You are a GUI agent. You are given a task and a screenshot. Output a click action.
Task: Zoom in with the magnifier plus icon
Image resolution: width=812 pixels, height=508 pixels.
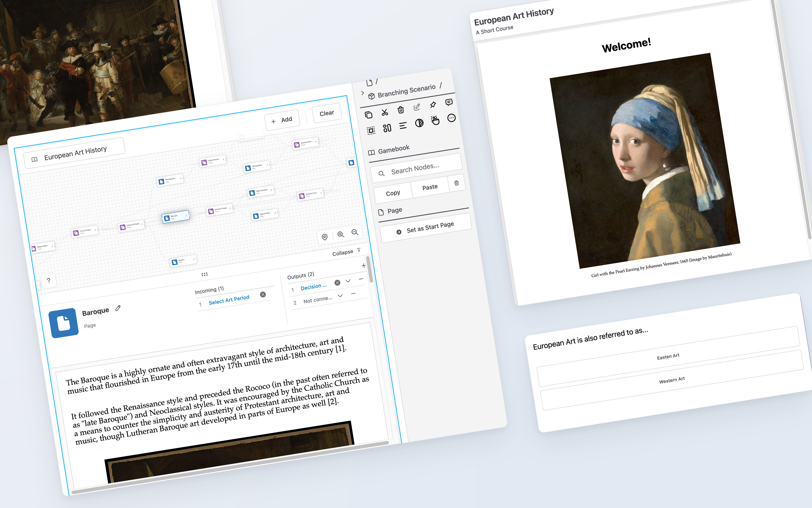tap(341, 235)
